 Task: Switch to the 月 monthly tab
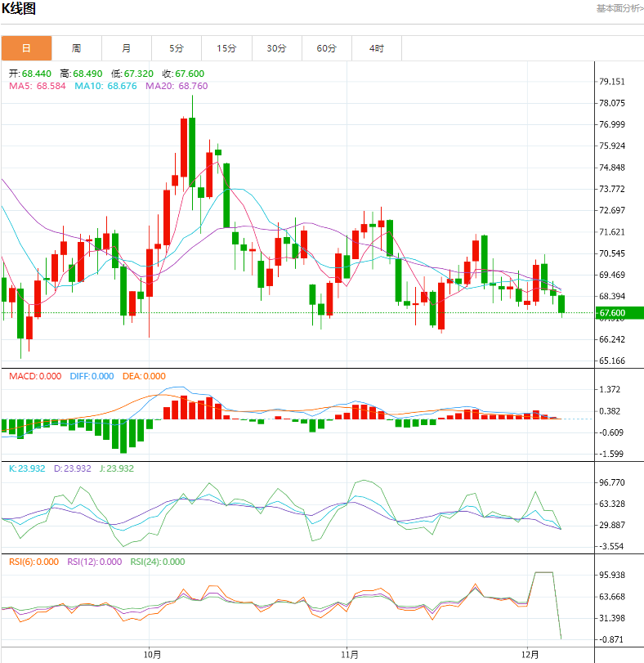[126, 48]
